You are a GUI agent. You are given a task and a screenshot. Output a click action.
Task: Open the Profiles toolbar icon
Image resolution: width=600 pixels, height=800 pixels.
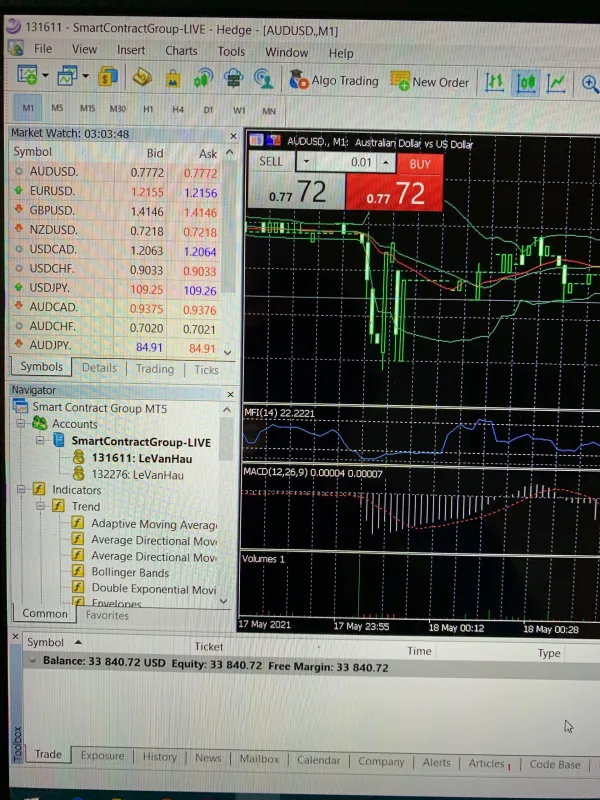pos(68,77)
